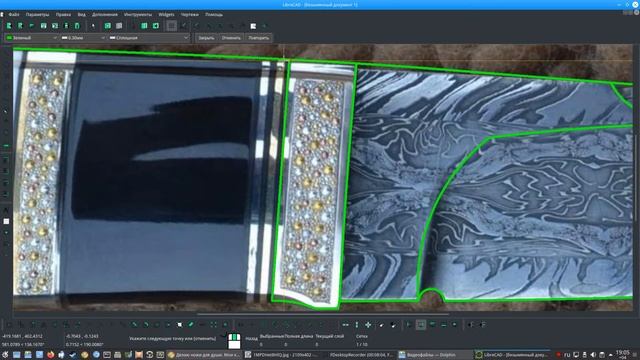The width and height of the screenshot is (640, 360).
Task: Click the Сетка 1 / 10 status entry
Action: coord(362,340)
